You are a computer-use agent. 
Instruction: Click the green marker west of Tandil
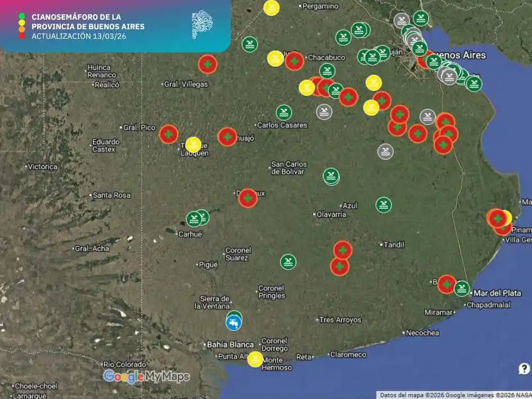[x=384, y=205]
